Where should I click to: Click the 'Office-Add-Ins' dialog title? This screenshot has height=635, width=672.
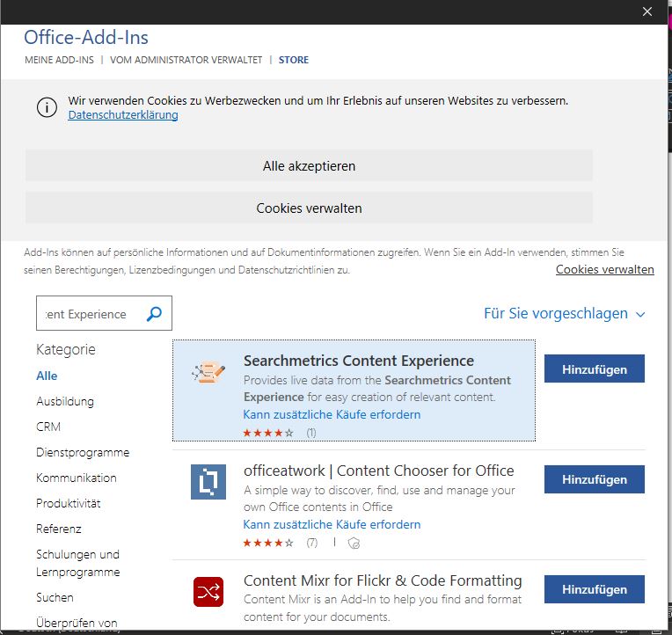pos(86,37)
